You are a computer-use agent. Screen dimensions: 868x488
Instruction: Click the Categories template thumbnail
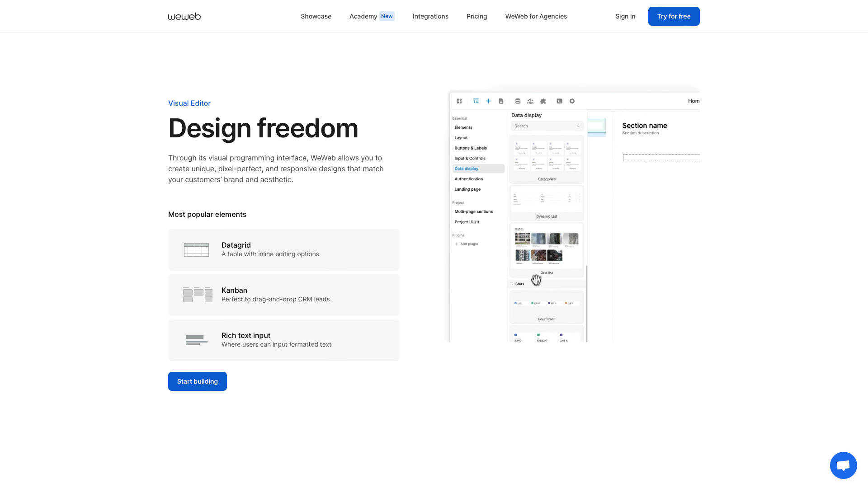(x=547, y=160)
